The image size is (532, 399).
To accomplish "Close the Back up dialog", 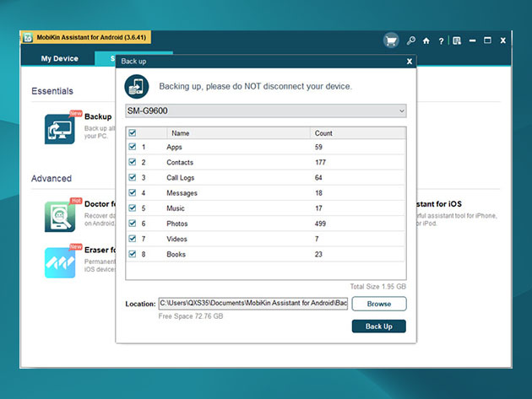I will (410, 62).
